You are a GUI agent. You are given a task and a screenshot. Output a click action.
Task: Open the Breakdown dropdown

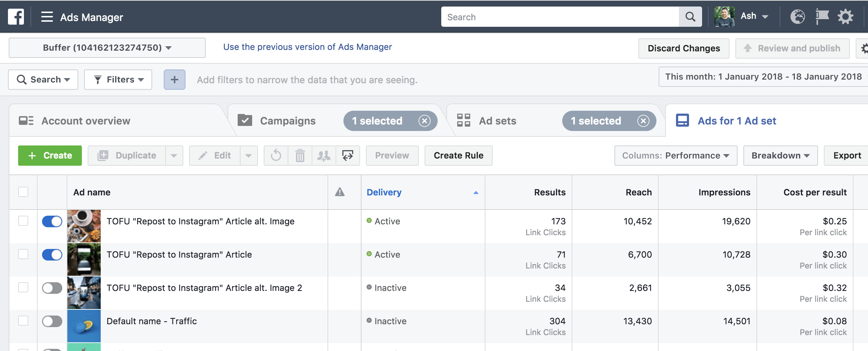click(x=780, y=156)
